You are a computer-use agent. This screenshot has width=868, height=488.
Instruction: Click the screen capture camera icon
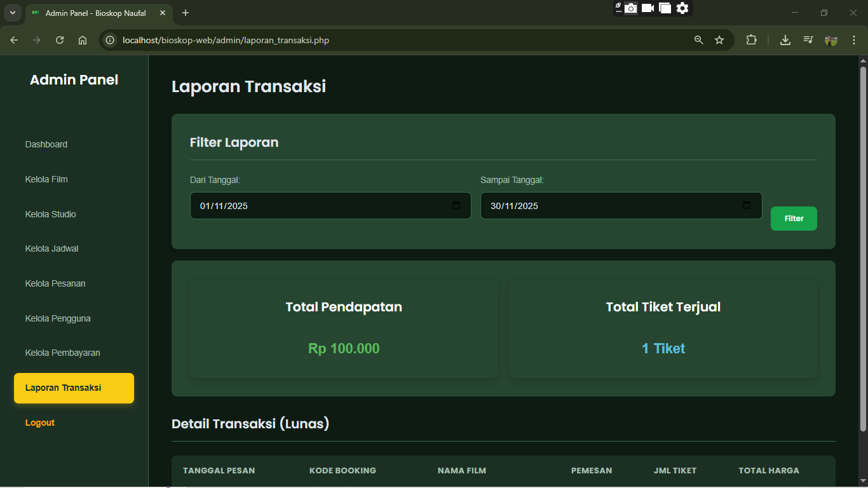coord(630,8)
